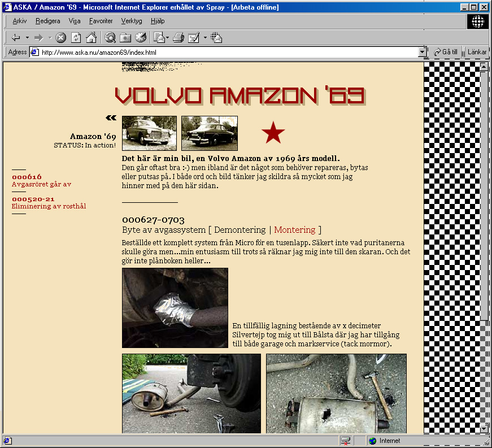The width and height of the screenshot is (492, 448).
Task: Click the vertical scrollbar down arrow
Action: (x=484, y=429)
